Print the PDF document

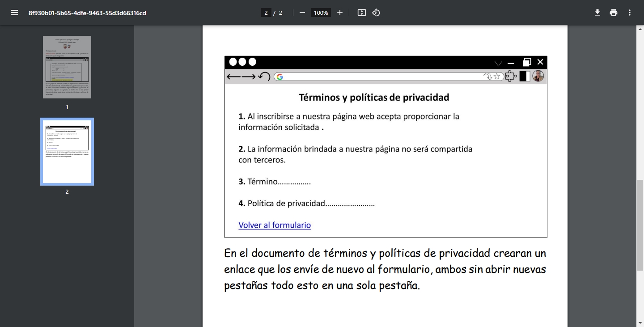614,13
